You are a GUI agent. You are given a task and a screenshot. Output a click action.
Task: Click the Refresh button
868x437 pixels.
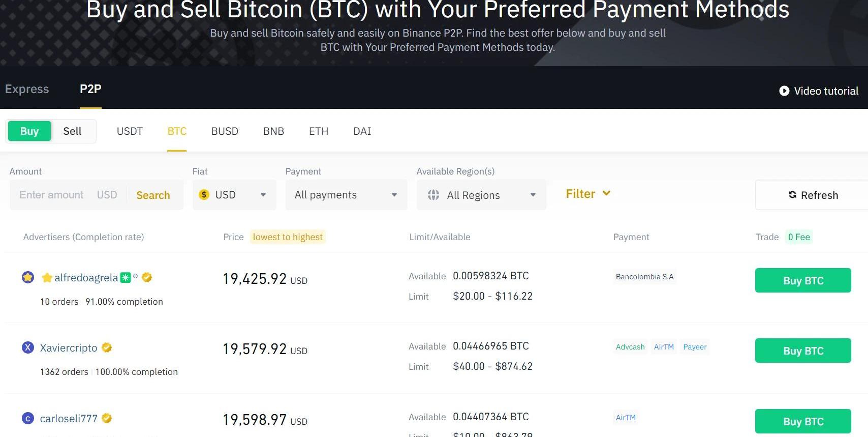click(813, 195)
